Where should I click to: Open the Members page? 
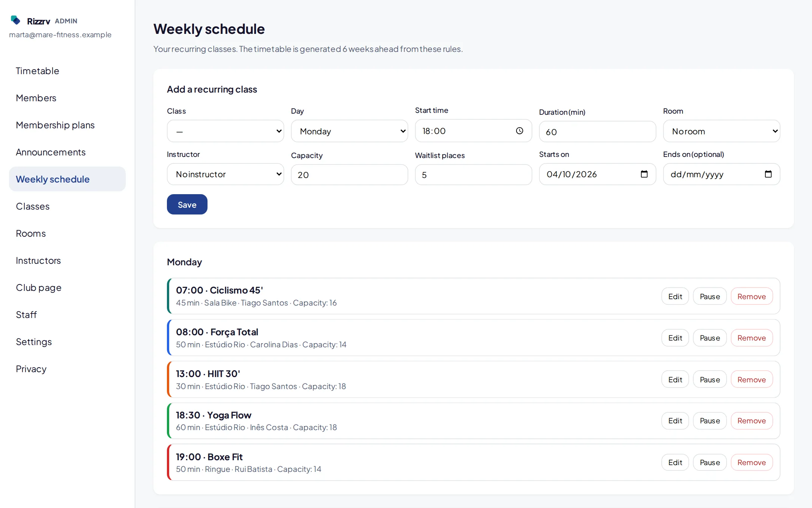[67, 98]
